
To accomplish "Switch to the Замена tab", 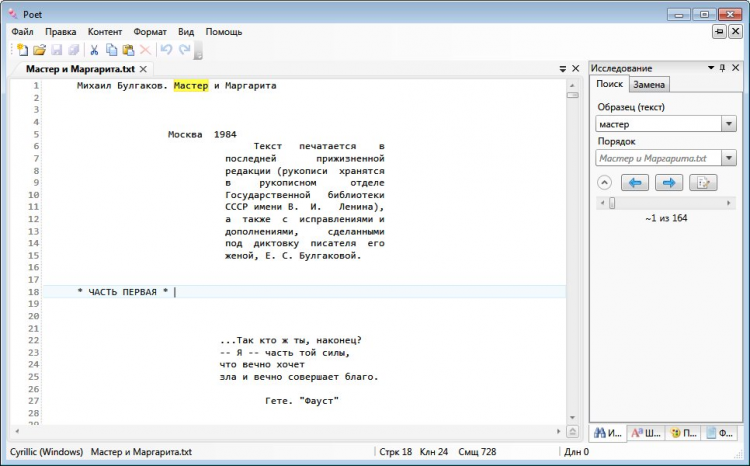I will pos(650,85).
